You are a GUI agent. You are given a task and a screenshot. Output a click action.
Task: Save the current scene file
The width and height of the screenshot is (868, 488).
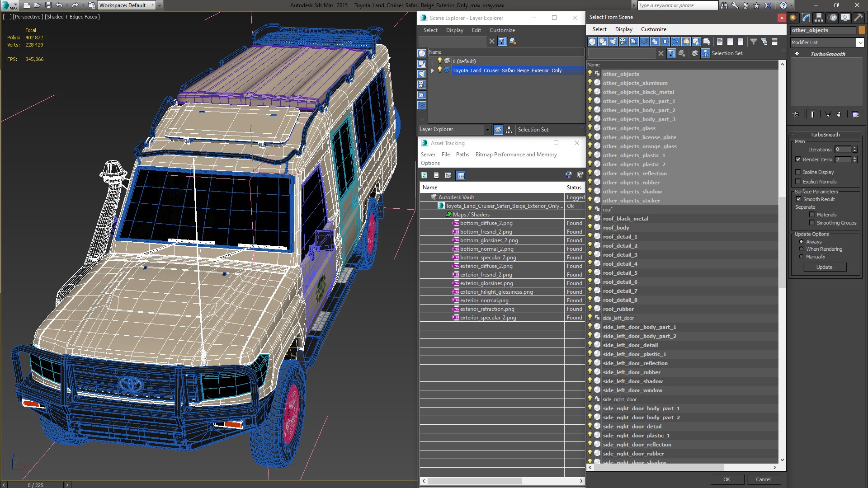pos(48,5)
